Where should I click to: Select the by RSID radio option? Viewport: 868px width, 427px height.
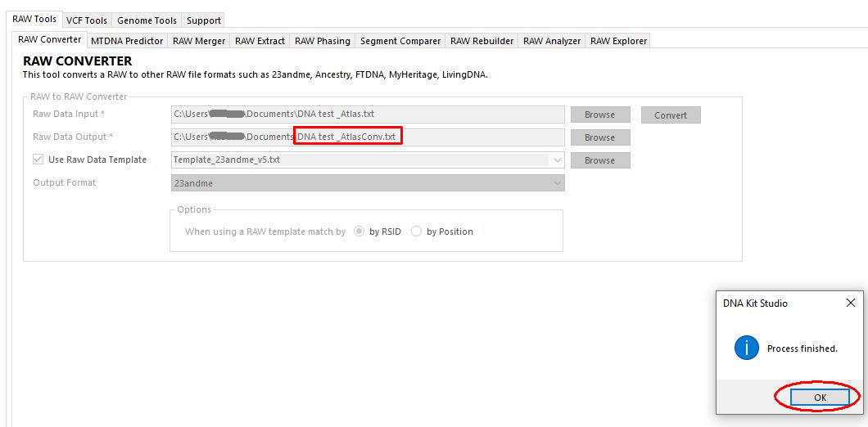[x=359, y=231]
